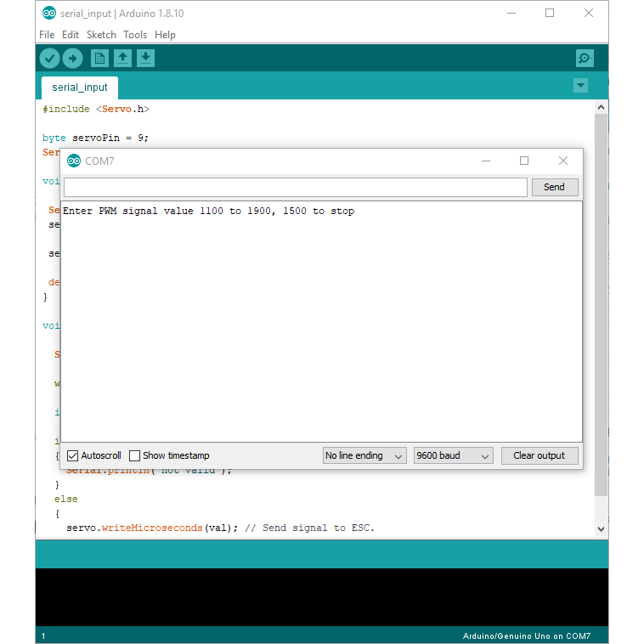Enable the Show timestamp checkbox

click(x=135, y=455)
